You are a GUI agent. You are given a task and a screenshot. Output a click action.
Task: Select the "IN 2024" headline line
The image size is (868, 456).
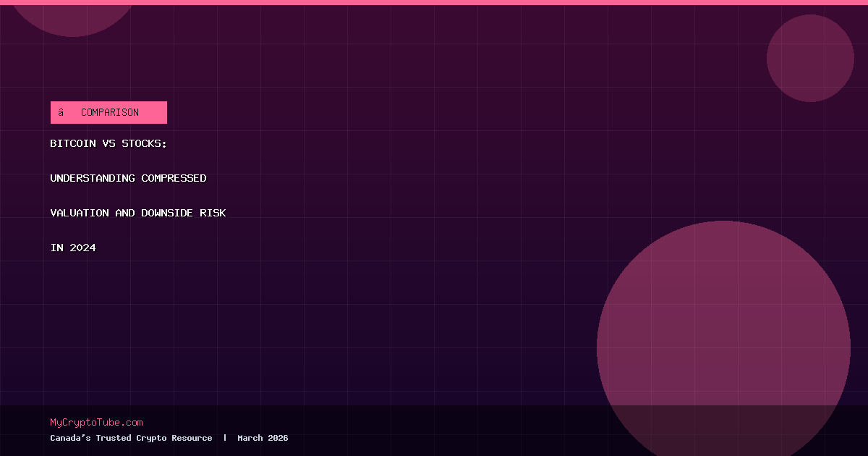coord(72,248)
